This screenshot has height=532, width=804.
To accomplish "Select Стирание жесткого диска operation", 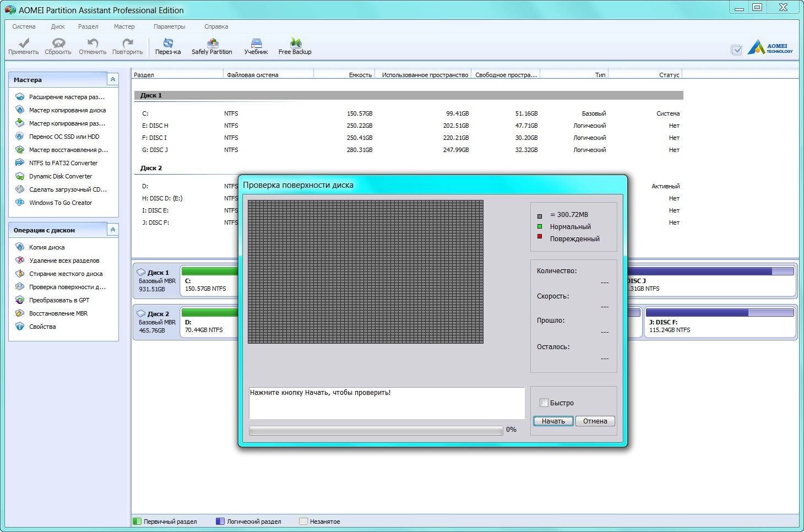I will pos(59,274).
